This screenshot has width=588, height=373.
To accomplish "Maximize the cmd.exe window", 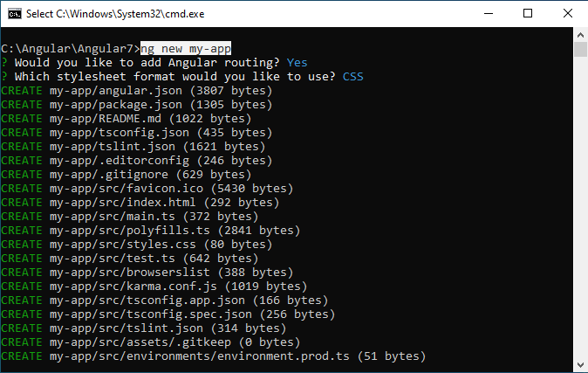I will coord(528,13).
